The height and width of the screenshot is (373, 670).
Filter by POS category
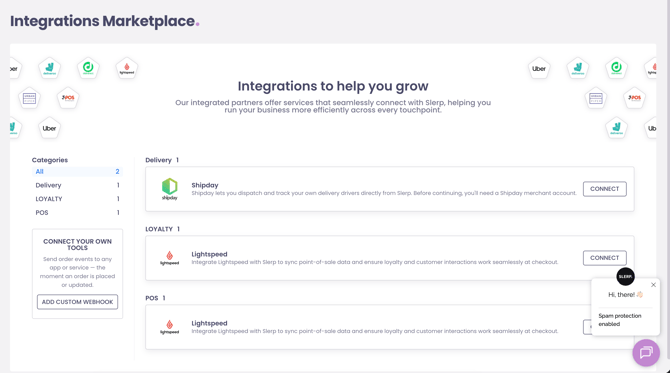point(77,212)
